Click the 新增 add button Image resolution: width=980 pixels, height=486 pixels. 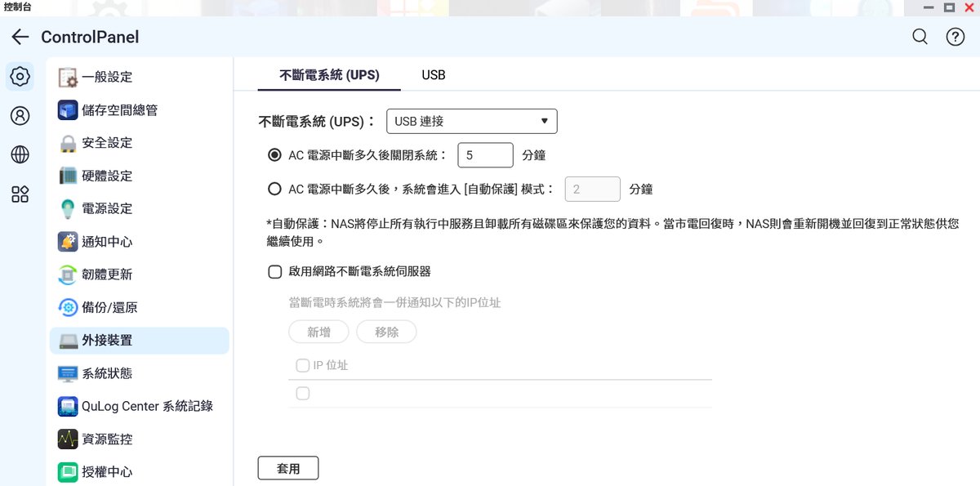tap(318, 332)
